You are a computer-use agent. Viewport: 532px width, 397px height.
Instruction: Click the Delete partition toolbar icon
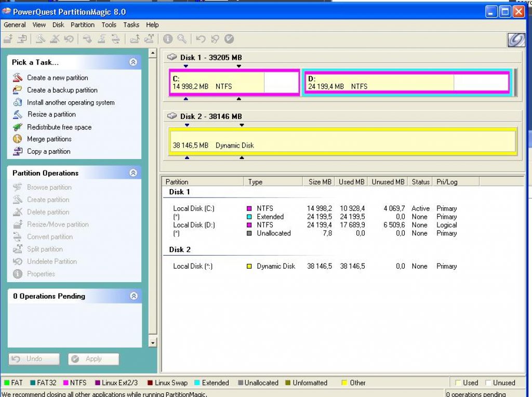[55, 39]
